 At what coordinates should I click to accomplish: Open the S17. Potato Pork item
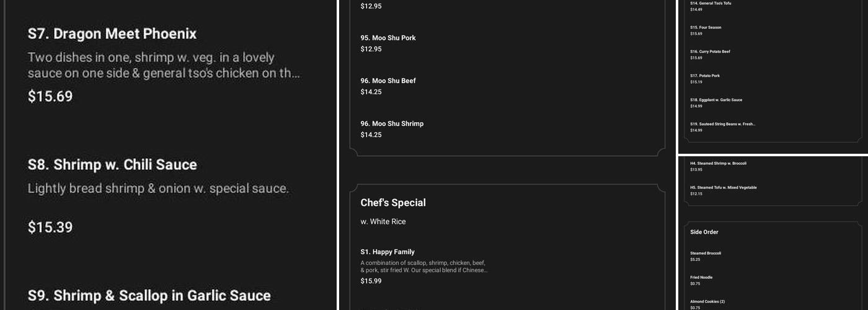(x=705, y=76)
